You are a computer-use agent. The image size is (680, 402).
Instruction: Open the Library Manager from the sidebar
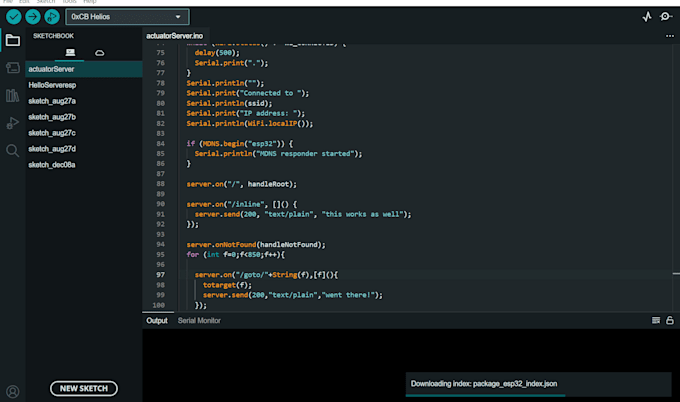(x=12, y=96)
